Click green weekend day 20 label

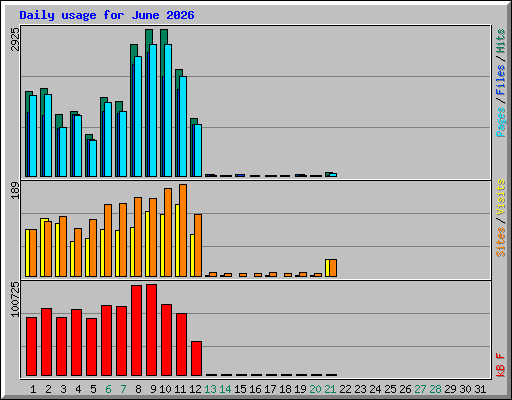tap(315, 389)
